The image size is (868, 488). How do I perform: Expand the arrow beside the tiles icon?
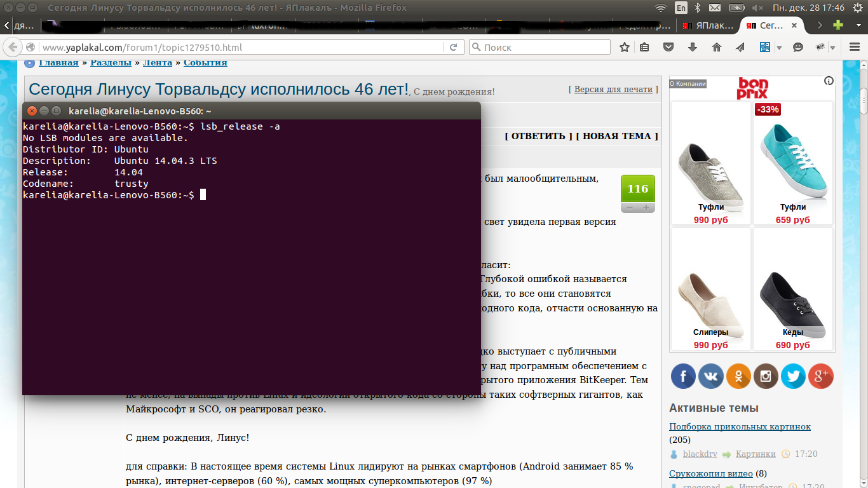coord(779,48)
